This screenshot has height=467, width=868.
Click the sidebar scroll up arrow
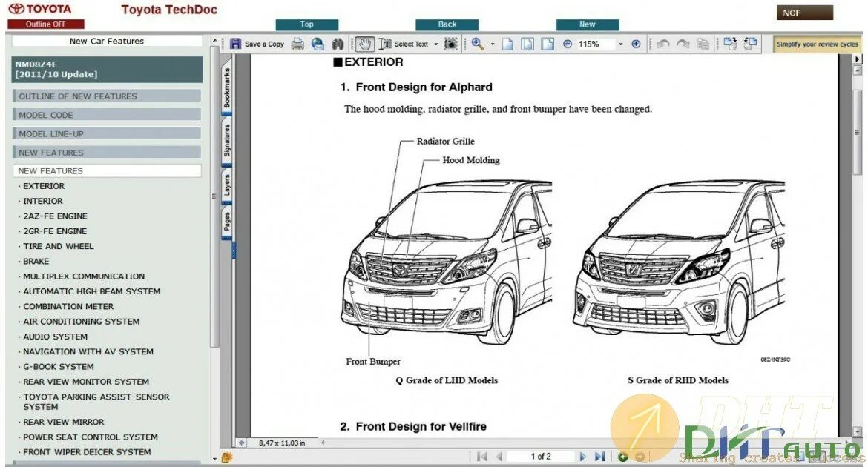tap(215, 40)
